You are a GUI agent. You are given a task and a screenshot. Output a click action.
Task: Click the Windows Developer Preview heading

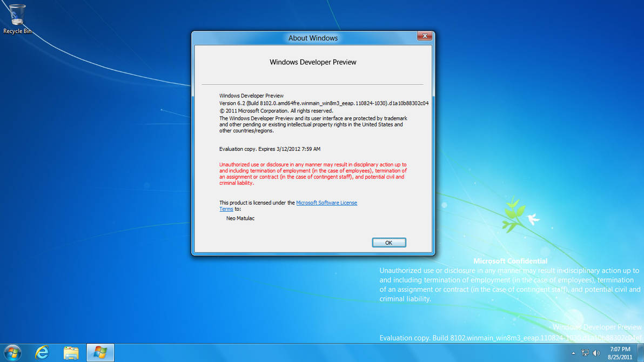(x=313, y=62)
